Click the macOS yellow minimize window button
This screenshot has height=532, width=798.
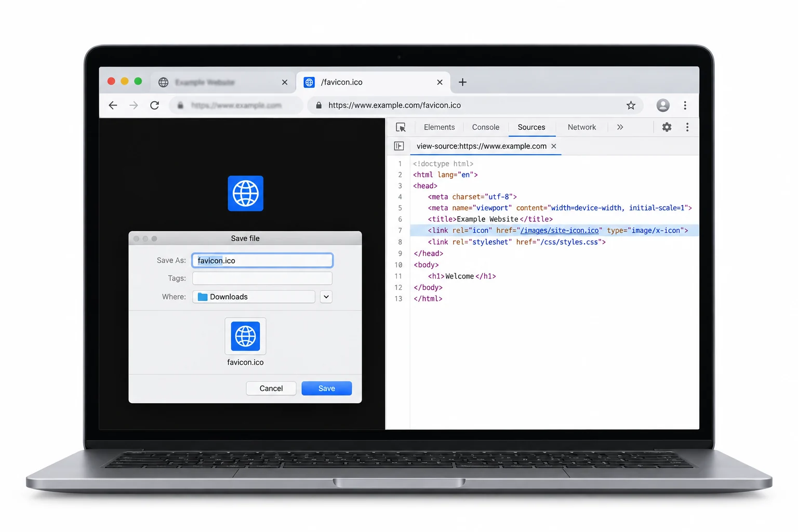pos(125,81)
